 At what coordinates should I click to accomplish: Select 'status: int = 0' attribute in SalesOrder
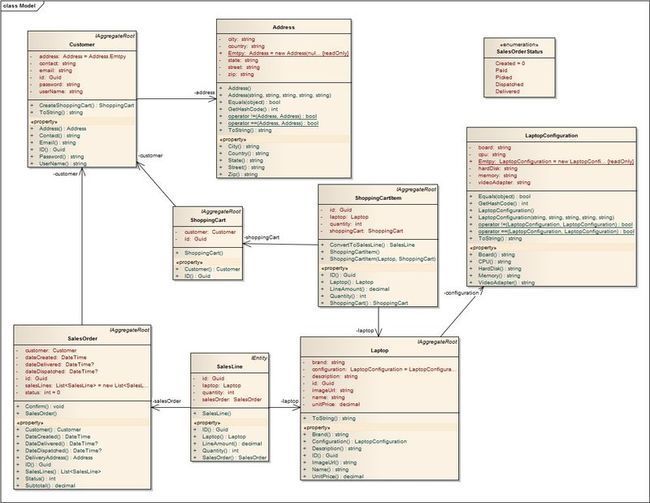click(42, 392)
